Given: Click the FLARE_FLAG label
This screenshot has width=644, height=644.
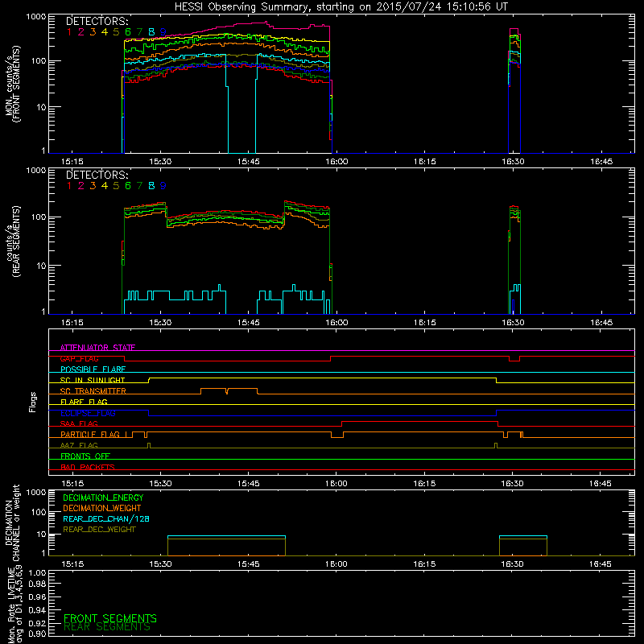Looking at the screenshot, I should pos(84,402).
